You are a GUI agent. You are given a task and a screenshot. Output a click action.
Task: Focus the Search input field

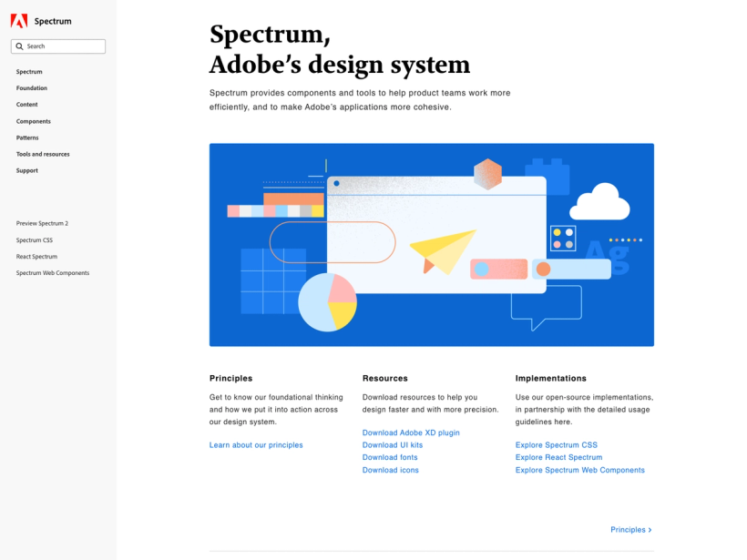click(x=58, y=46)
